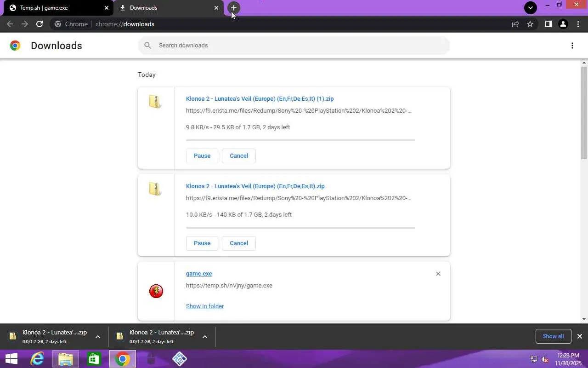Screen dimensions: 588x368
Task: Open the Chrome main menu three dots
Action: click(x=578, y=24)
